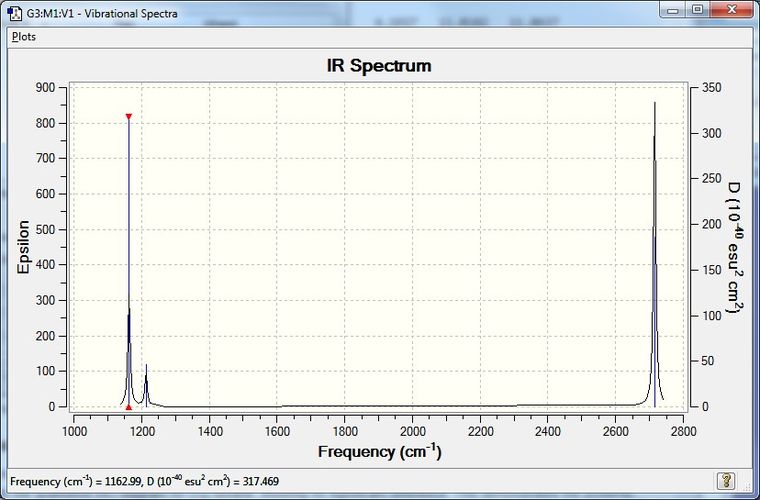Click the 900 tick on Epsilon axis

[46, 88]
